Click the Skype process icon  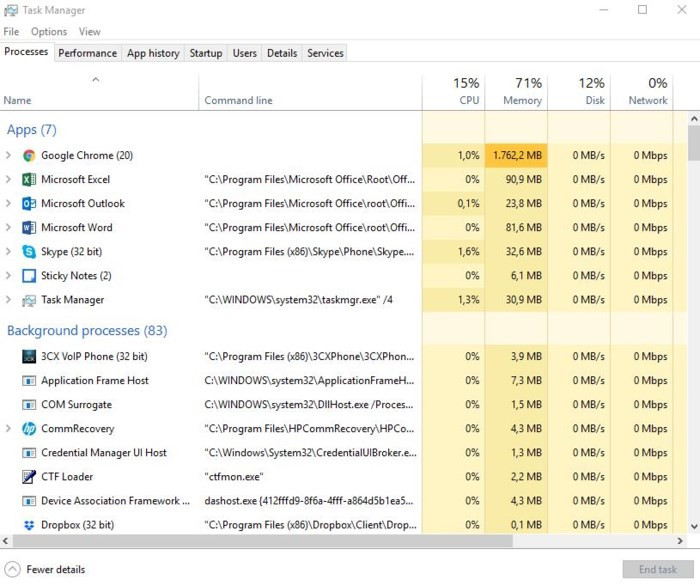coord(29,252)
